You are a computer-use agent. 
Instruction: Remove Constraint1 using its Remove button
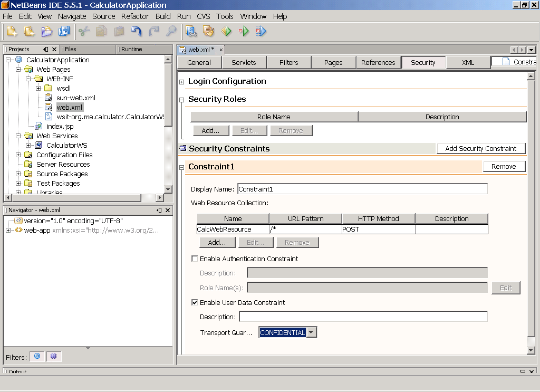(504, 166)
